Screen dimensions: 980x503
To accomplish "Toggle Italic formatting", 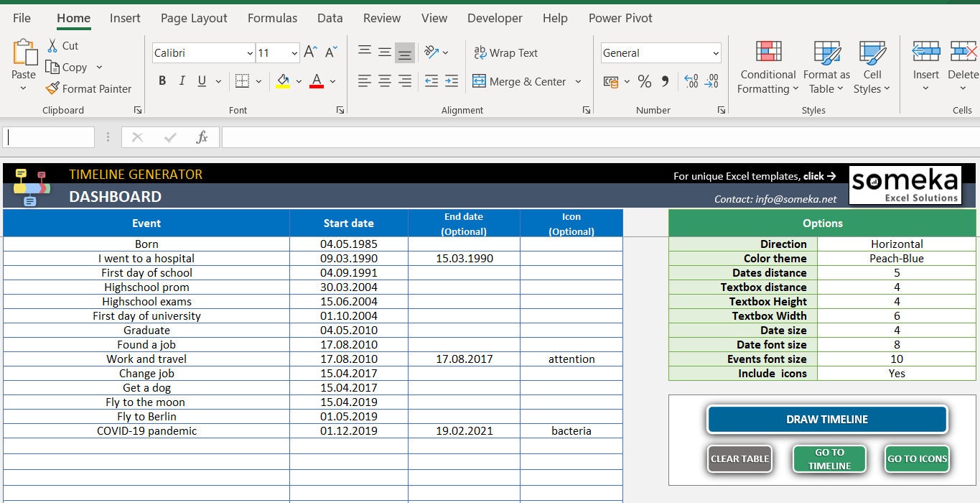I will (x=181, y=80).
